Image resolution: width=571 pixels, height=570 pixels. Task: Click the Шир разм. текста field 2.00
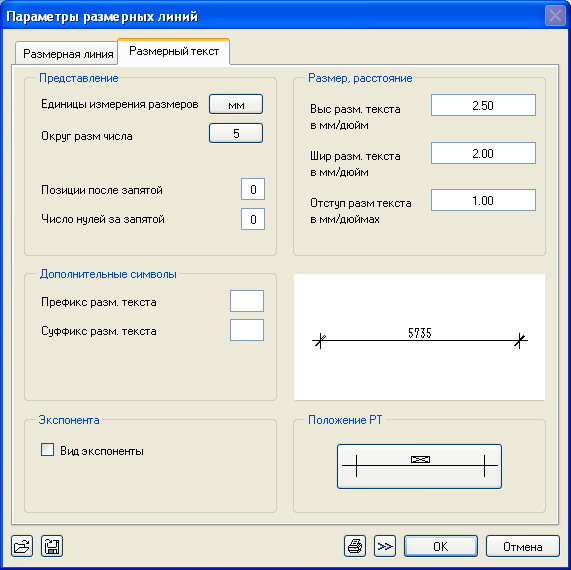[483, 153]
